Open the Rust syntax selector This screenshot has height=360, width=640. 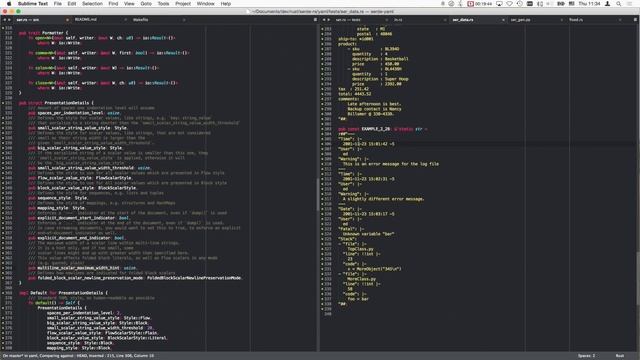[x=620, y=356]
